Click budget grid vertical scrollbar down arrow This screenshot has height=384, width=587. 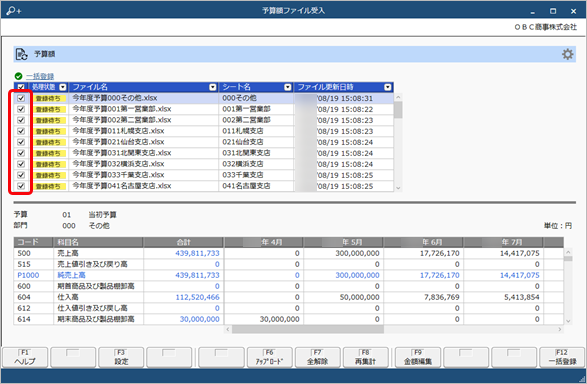click(x=568, y=321)
